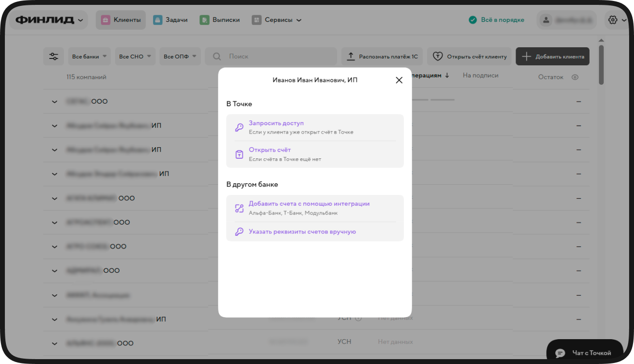Click Открыть счёт клиенту button

pos(470,57)
